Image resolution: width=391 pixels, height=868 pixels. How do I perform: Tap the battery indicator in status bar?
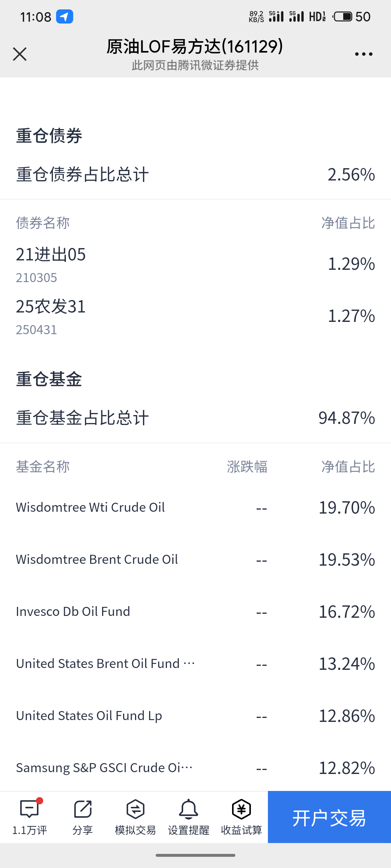coord(342,17)
